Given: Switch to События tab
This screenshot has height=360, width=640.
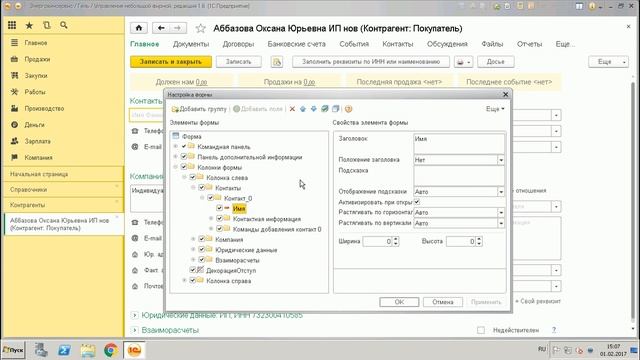Looking at the screenshot, I should coord(354,44).
